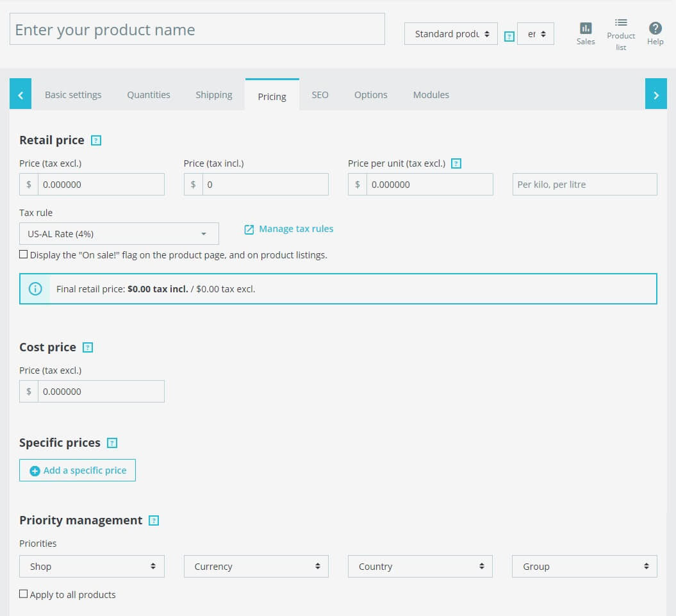Image resolution: width=676 pixels, height=616 pixels.
Task: Click the info icon on the final retail price banner
Action: point(35,288)
